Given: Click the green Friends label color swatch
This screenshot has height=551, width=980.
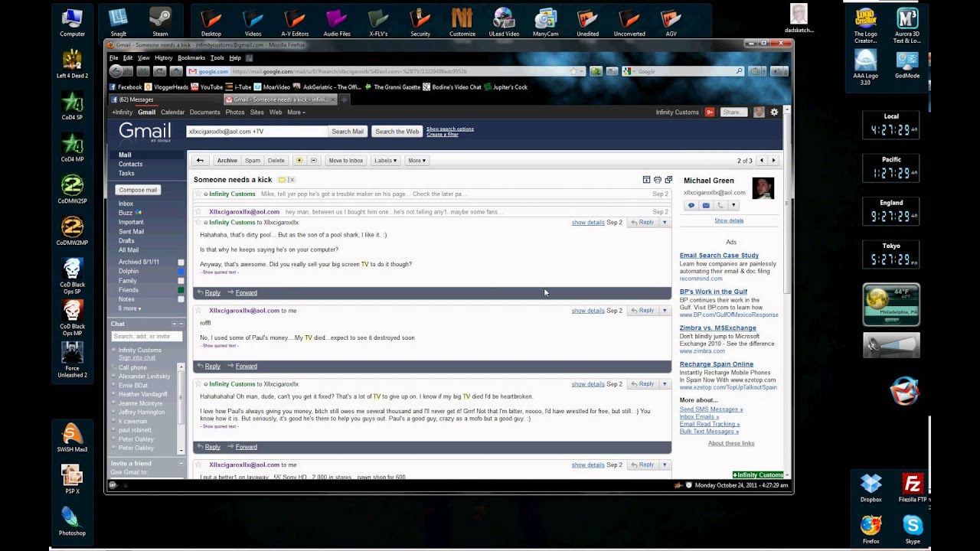Looking at the screenshot, I should tap(181, 290).
